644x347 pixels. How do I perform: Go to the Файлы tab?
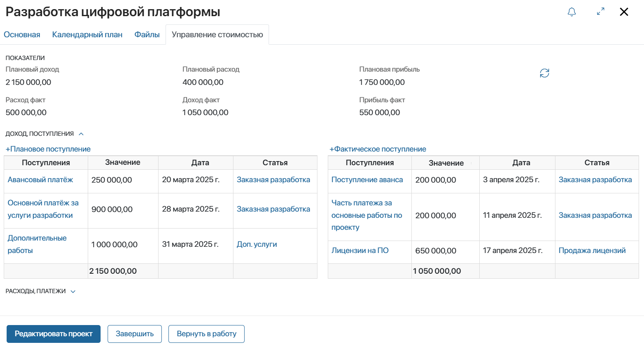click(x=147, y=34)
